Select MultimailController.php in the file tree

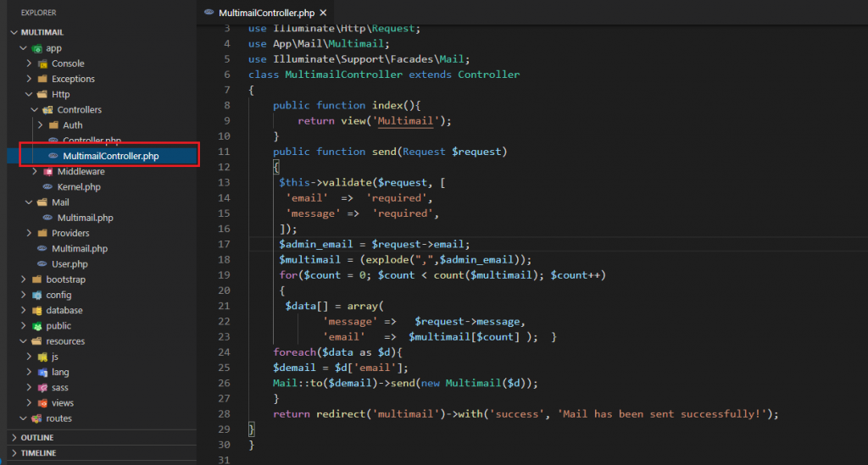pos(110,156)
